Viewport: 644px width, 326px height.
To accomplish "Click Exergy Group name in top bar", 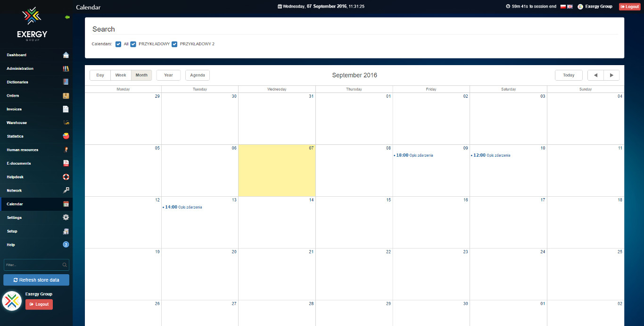I will 599,7.
